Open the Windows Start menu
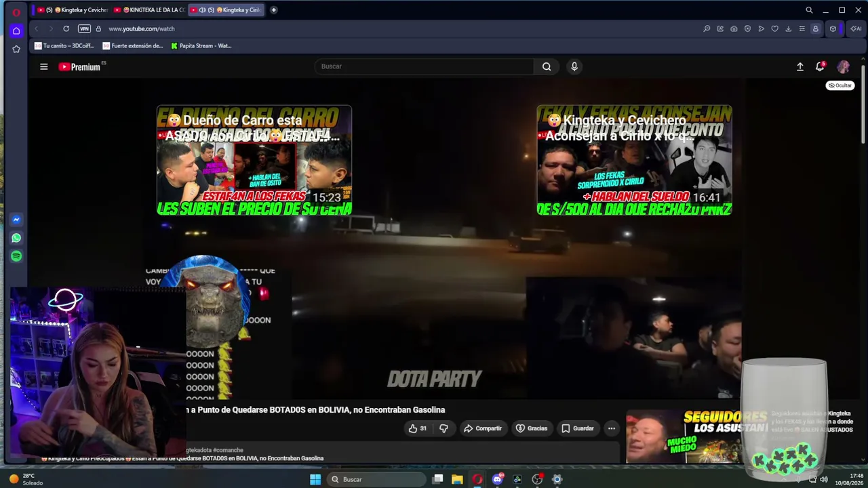Screen dimensions: 868x488 tap(315, 479)
